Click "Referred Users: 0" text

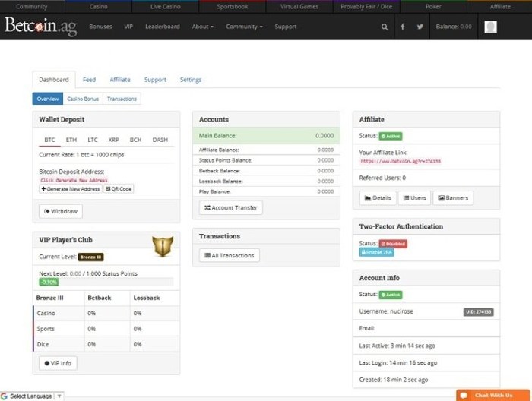pos(382,178)
